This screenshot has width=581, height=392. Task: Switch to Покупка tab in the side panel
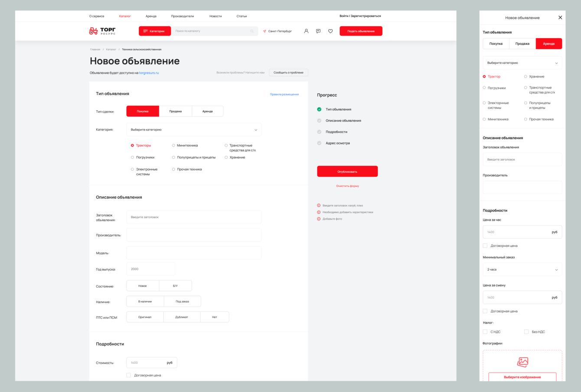496,44
